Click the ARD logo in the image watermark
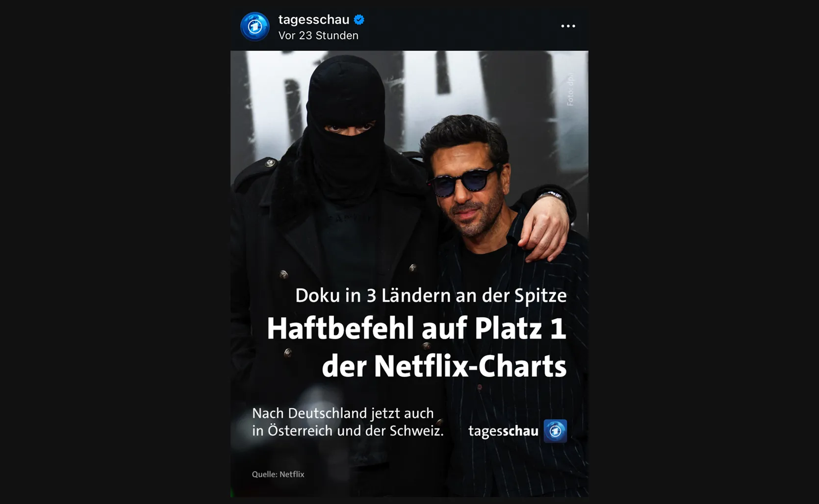Image resolution: width=819 pixels, height=504 pixels. coord(555,431)
